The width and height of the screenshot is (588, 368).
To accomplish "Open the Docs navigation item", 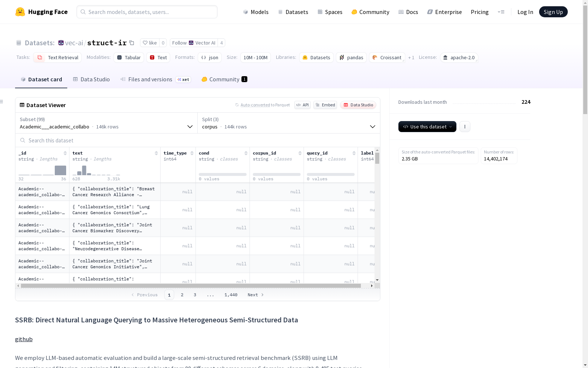I will [408, 12].
